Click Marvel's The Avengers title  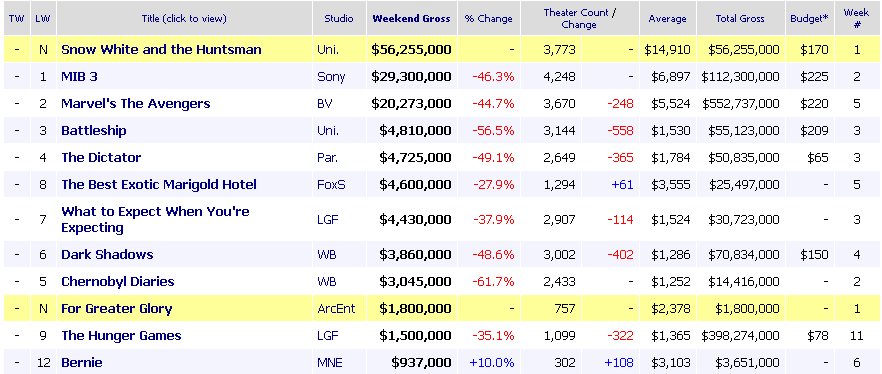136,103
